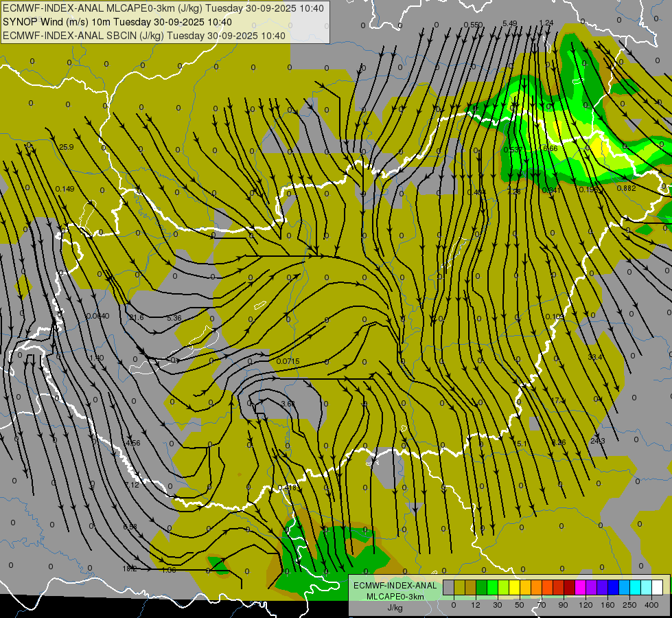Click the 0.418 value on the map

click(x=287, y=488)
